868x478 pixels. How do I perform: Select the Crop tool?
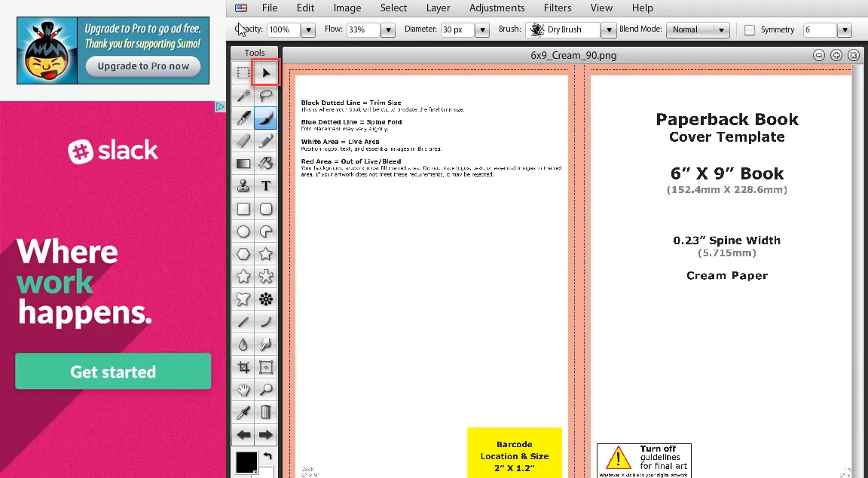point(243,367)
